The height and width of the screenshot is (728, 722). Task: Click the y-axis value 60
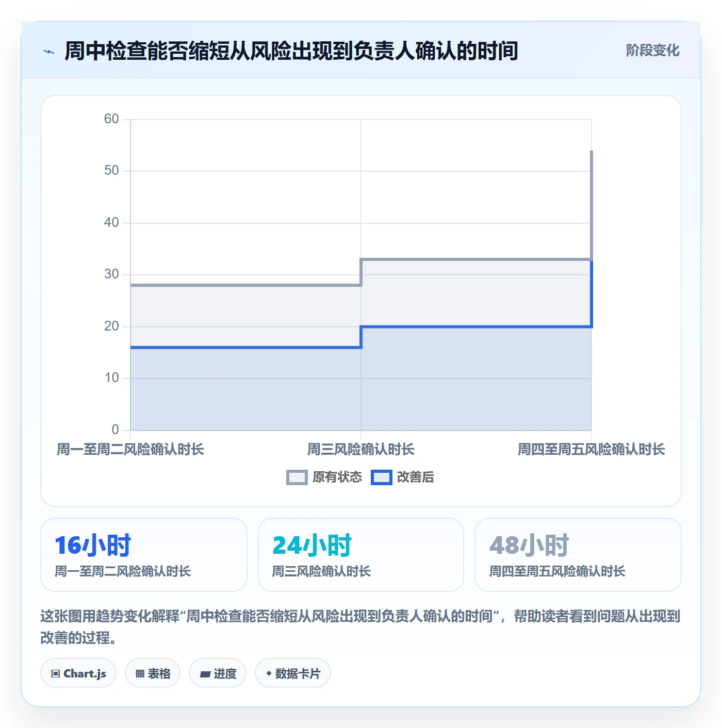click(x=111, y=119)
